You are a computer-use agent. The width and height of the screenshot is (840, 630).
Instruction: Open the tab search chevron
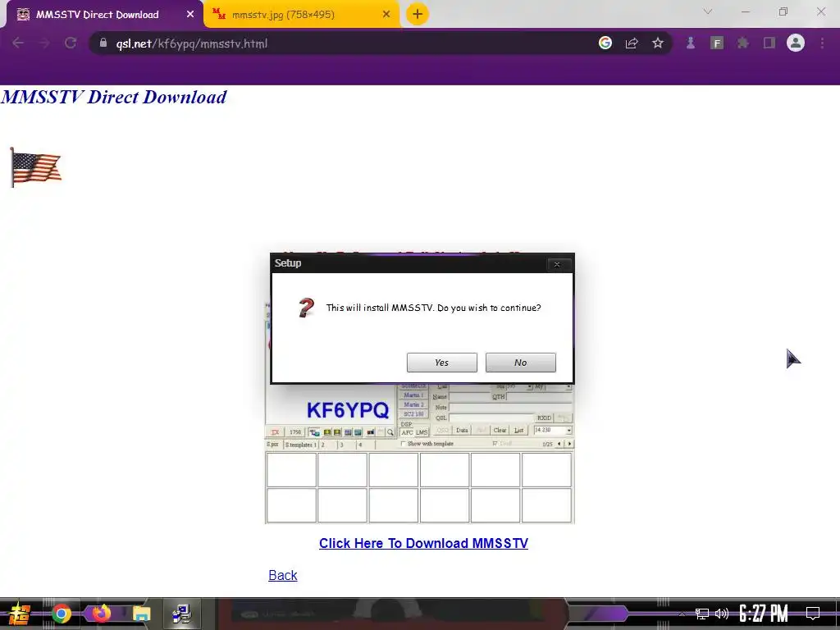pyautogui.click(x=708, y=11)
